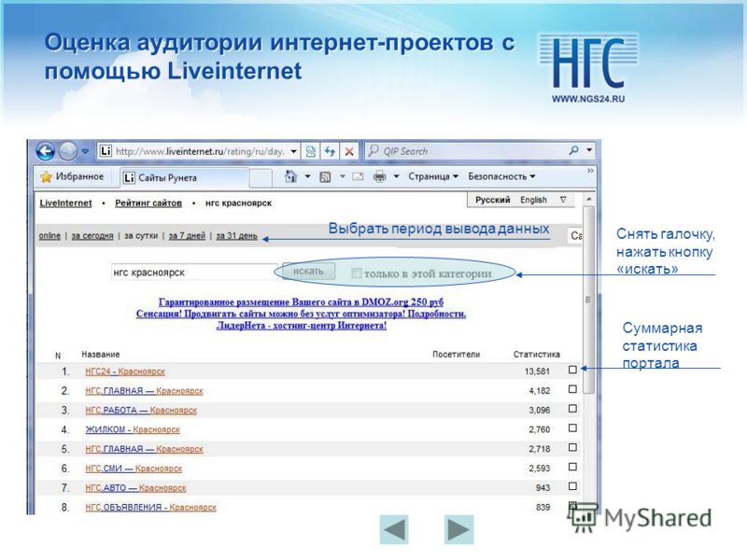The height and width of the screenshot is (560, 747).
Task: Open the НГС.СМИ — Красноярск link
Action: pos(134,469)
